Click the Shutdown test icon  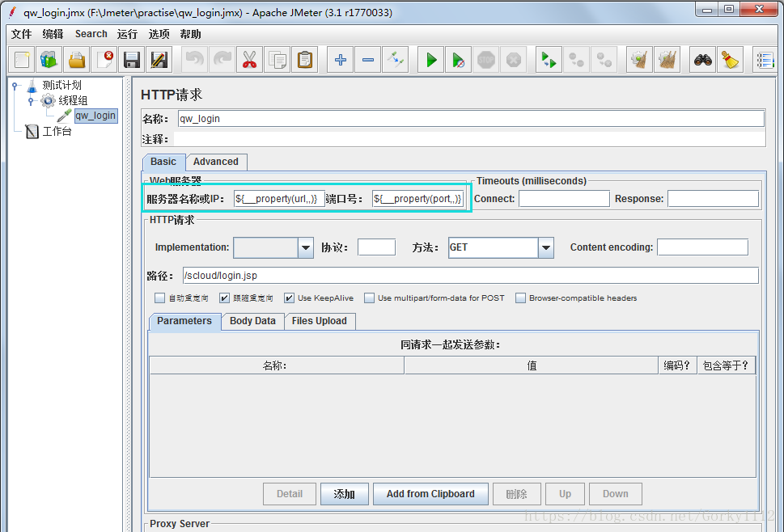point(514,61)
